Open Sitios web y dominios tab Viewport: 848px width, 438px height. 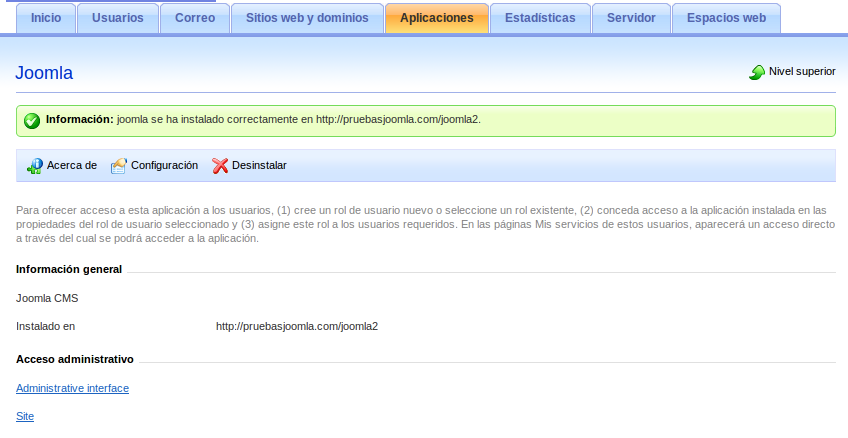tap(307, 18)
